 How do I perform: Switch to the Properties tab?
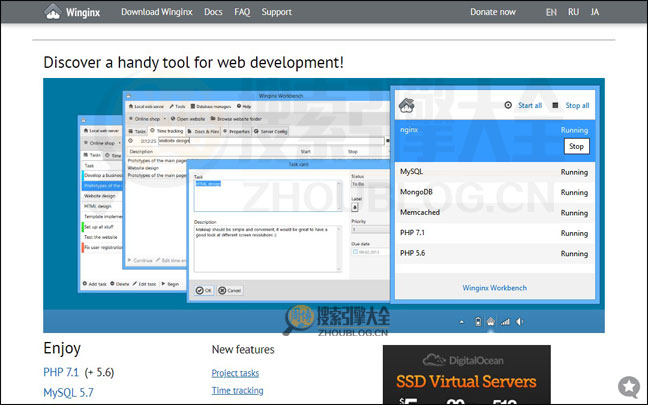tap(236, 131)
